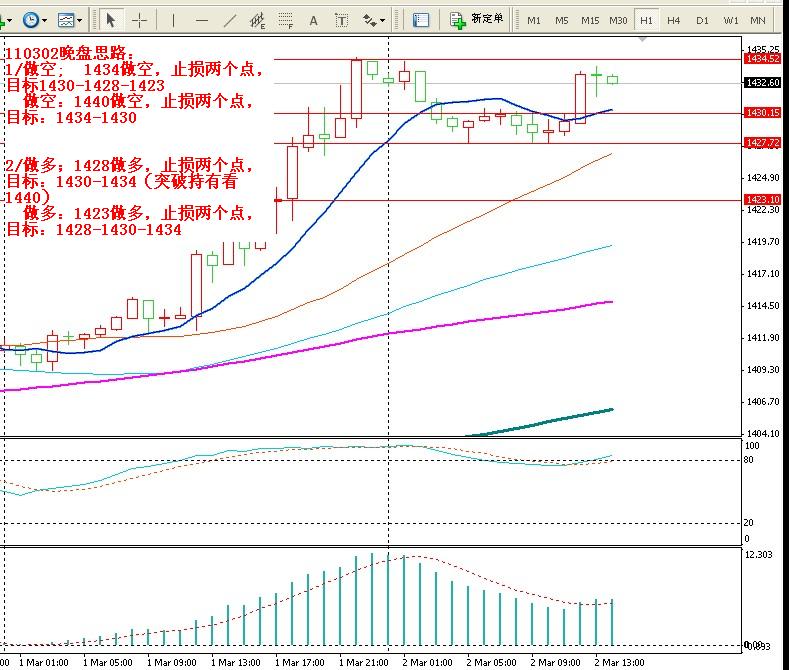Enable the D1 daily timeframe
The height and width of the screenshot is (670, 789).
tap(702, 20)
